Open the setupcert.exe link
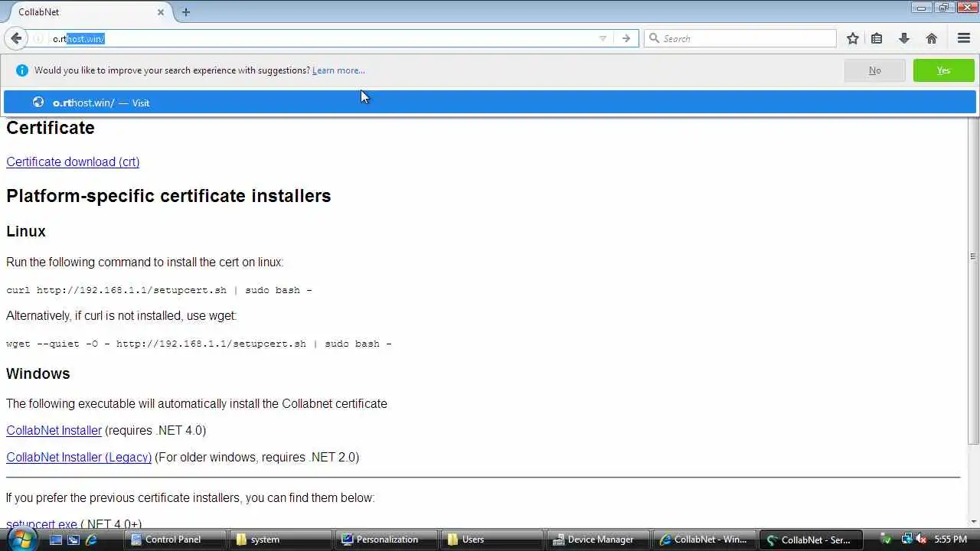Viewport: 980px width, 551px height. (x=41, y=524)
